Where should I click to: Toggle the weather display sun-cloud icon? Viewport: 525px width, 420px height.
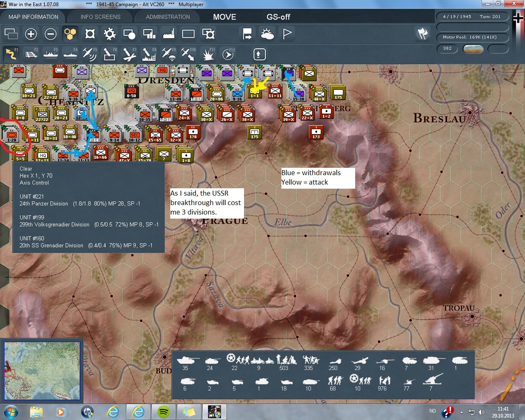click(267, 34)
